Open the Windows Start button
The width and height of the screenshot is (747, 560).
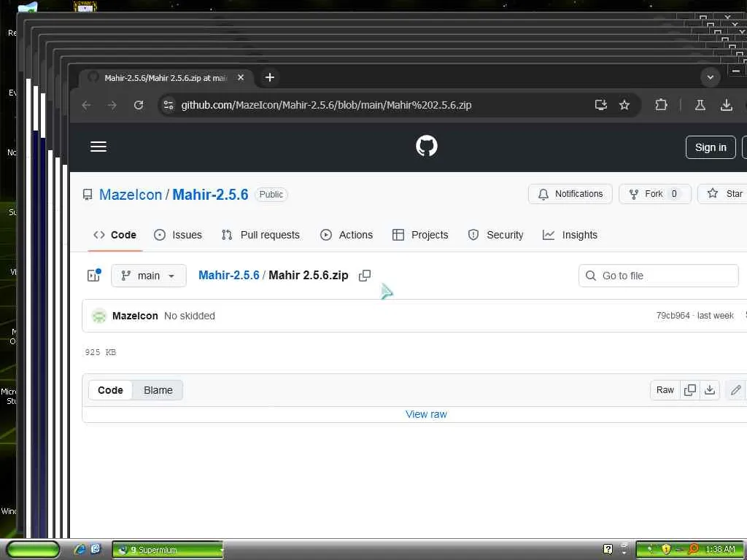click(32, 549)
